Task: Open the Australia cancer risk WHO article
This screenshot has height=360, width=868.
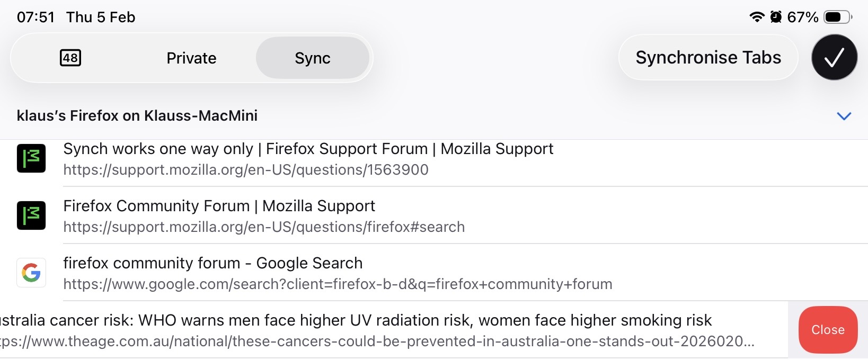Action: [x=355, y=320]
